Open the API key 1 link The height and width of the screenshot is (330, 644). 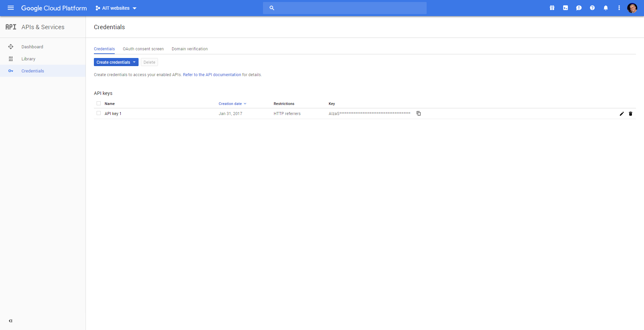coord(113,114)
